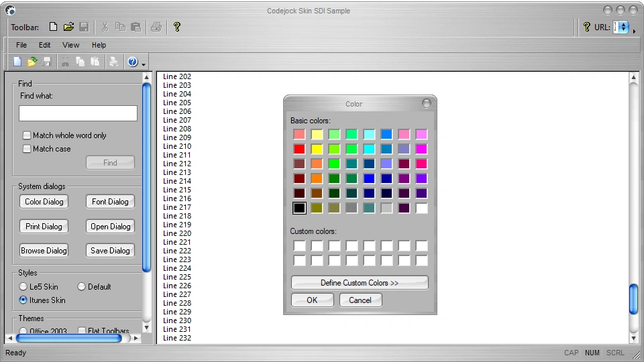Enable Match case checkbox
Viewport: 644px width, 362px height.
tap(27, 149)
